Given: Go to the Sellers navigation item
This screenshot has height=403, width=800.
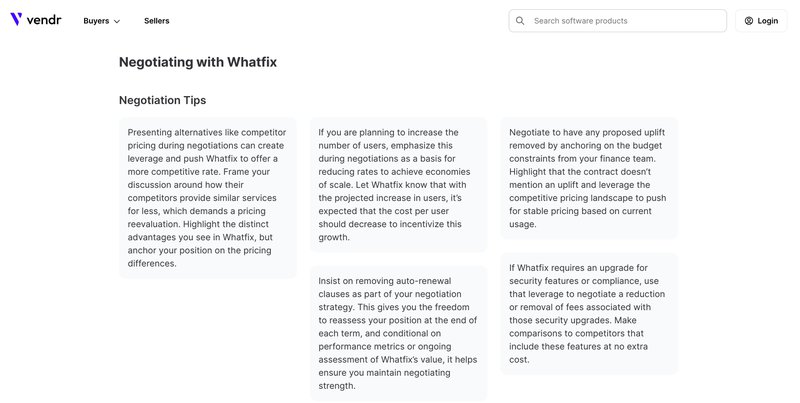Looking at the screenshot, I should pyautogui.click(x=156, y=21).
